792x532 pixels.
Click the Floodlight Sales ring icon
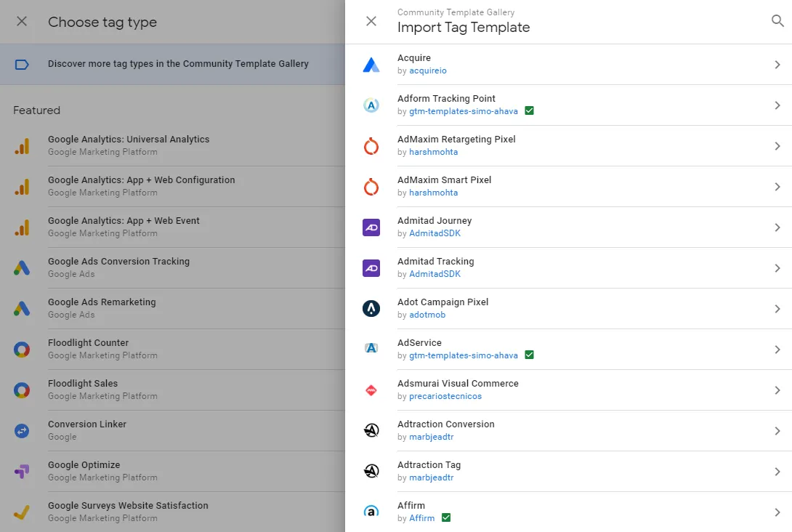pos(22,390)
